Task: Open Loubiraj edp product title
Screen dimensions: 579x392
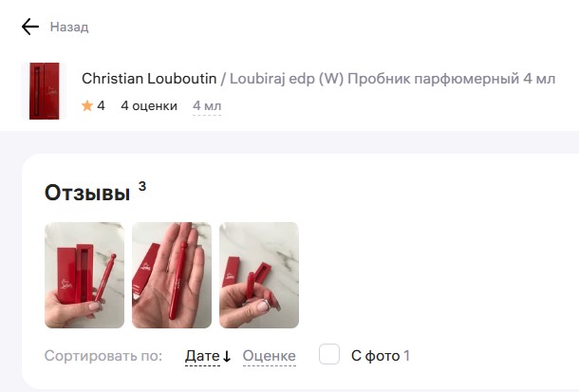Action: 393,79
